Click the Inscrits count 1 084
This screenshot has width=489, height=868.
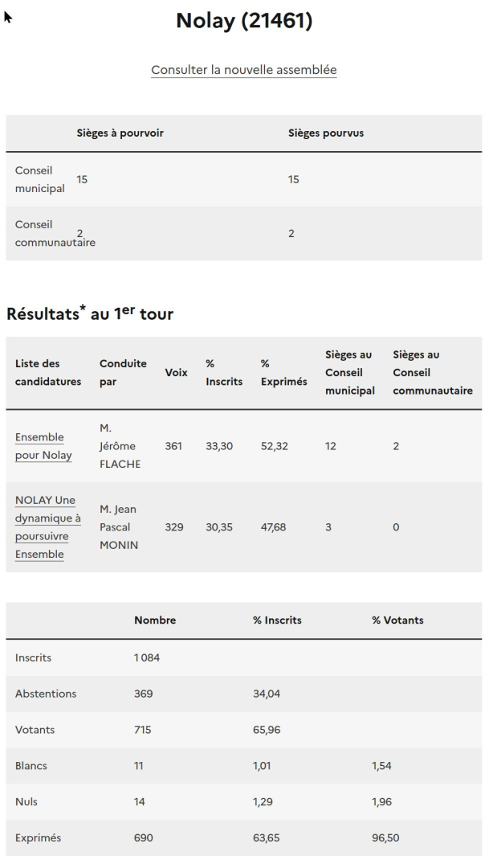click(147, 657)
